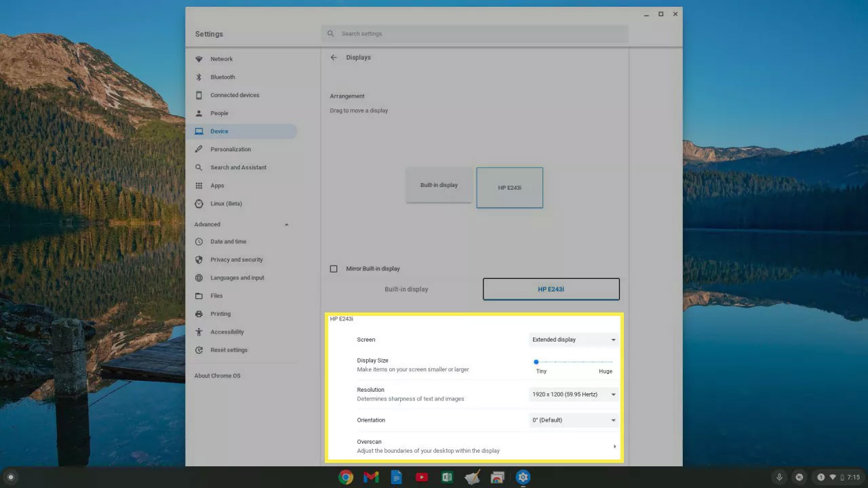Open Connected devices section
This screenshot has height=488, width=868.
click(235, 96)
